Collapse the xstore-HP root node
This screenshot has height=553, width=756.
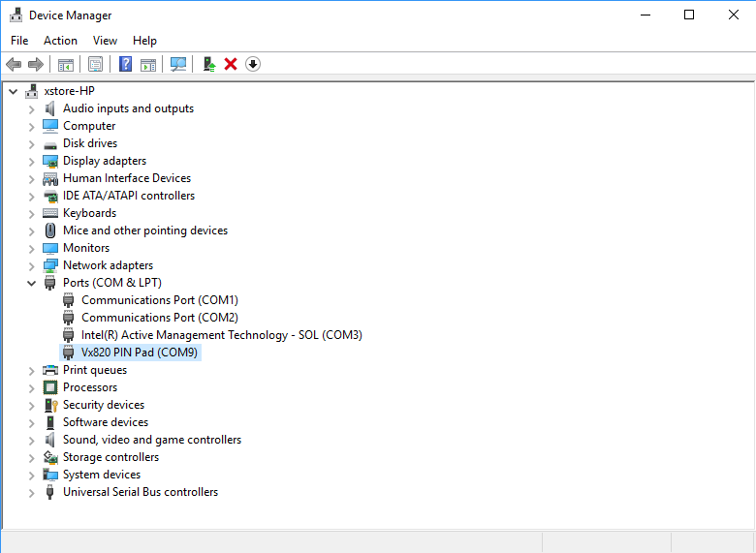click(13, 91)
